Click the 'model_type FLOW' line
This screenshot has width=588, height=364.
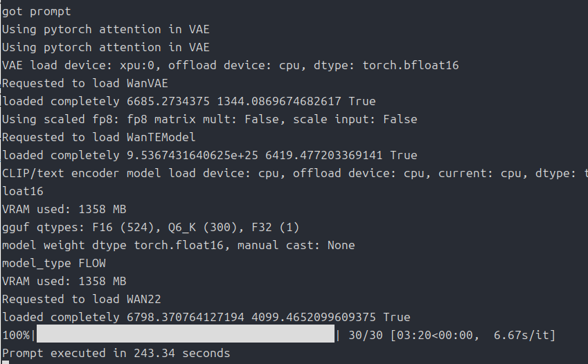click(x=53, y=263)
